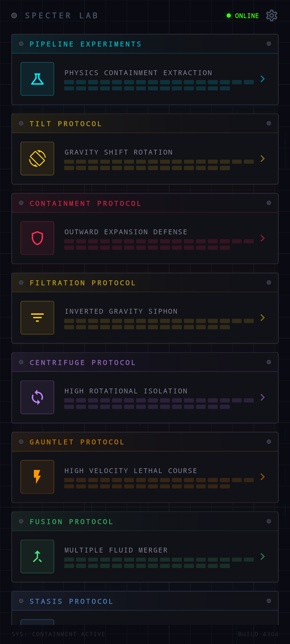
Task: Open Inverted Gravity Siphon via its chevron arrow
Action: pyautogui.click(x=263, y=318)
